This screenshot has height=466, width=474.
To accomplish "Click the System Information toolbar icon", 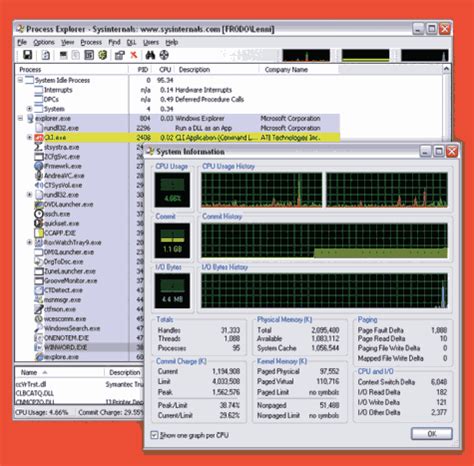I will [63, 55].
